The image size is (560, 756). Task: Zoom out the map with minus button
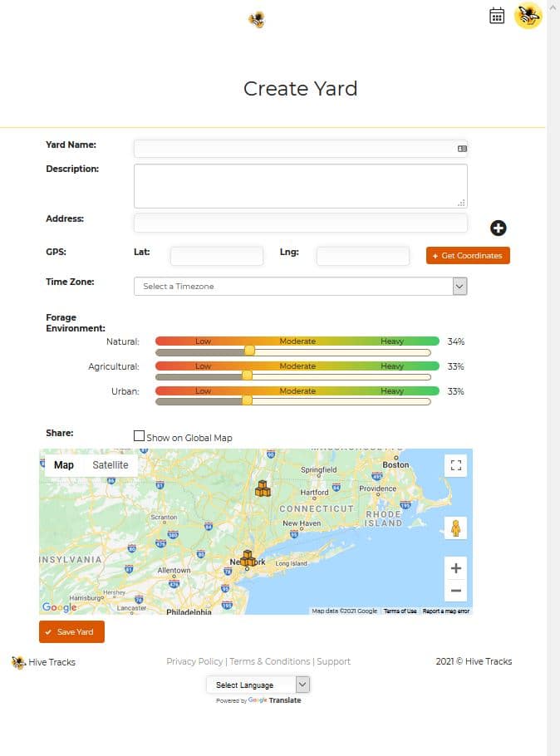456,590
